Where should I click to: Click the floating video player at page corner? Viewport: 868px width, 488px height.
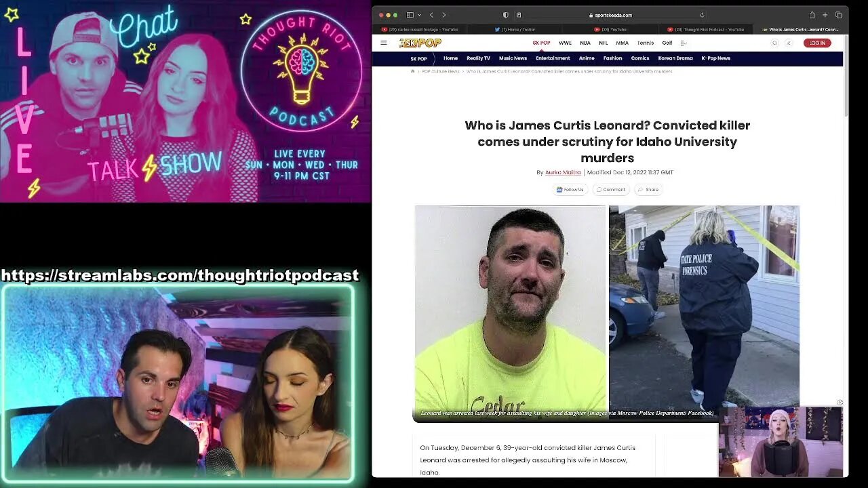coord(781,441)
